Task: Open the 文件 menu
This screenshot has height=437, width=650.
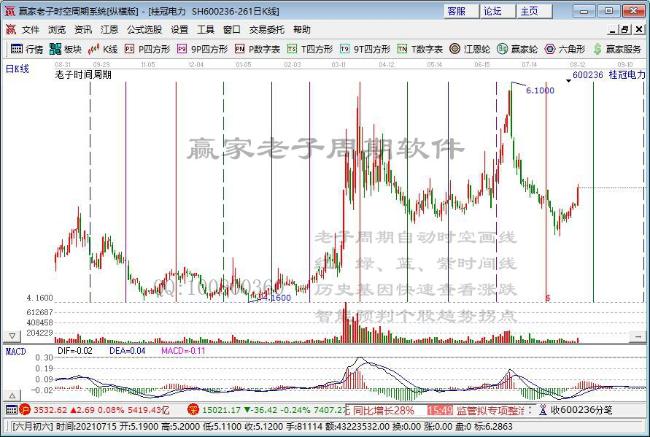Action: (30, 30)
